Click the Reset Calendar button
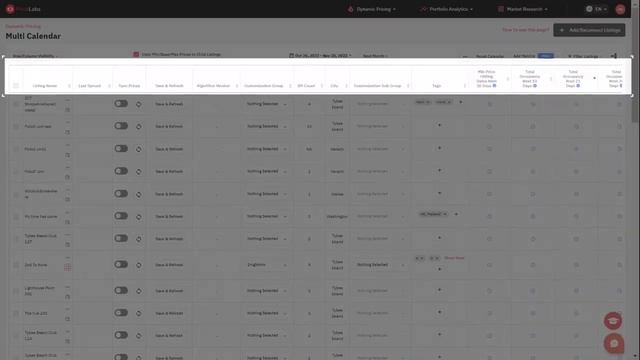 click(x=490, y=56)
